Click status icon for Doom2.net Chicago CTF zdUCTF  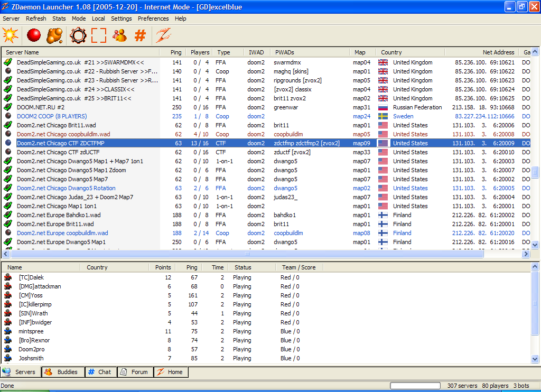tap(8, 152)
